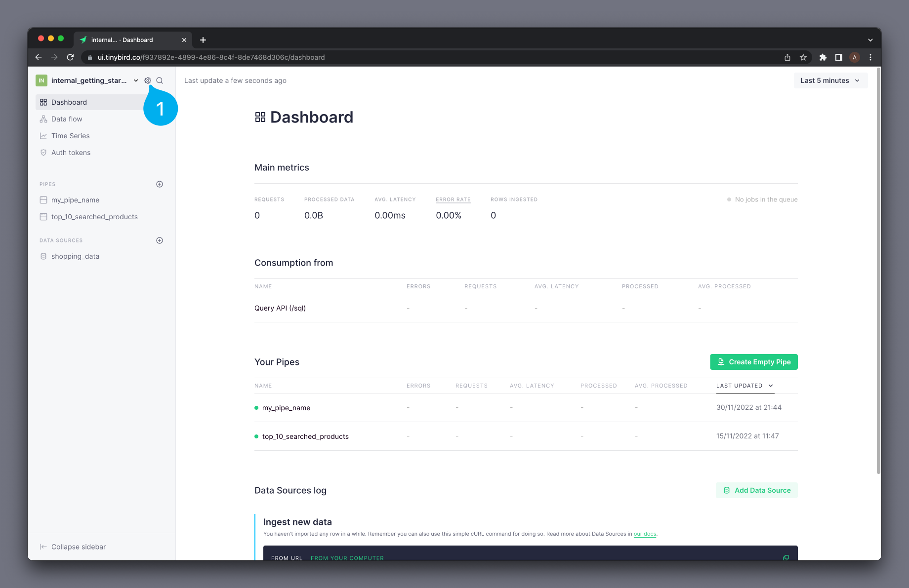This screenshot has width=909, height=588.
Task: Open my_pipe_name in sidebar pipes list
Action: point(75,200)
